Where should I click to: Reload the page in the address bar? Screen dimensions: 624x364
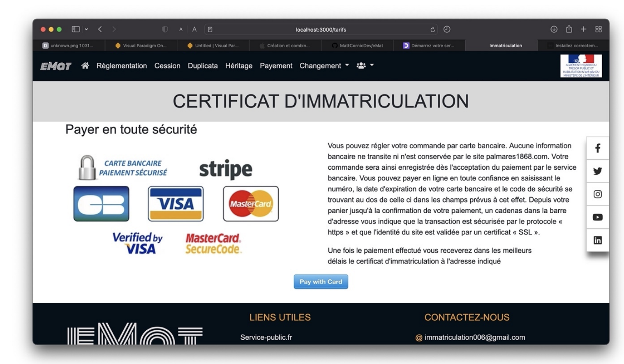click(x=432, y=30)
